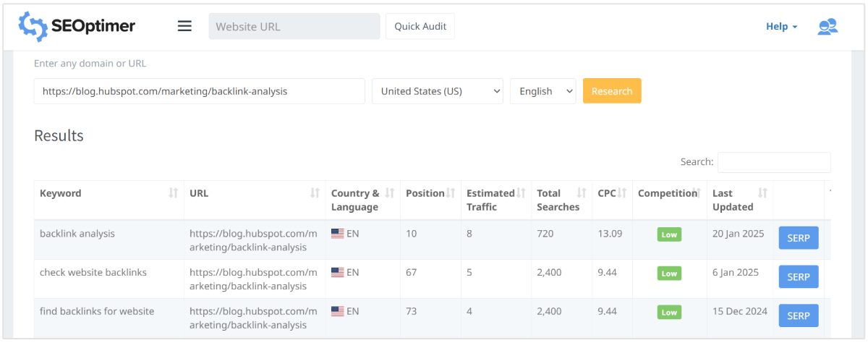Sort by CPC column arrows
Screen dimensions: 868x343
click(x=621, y=193)
